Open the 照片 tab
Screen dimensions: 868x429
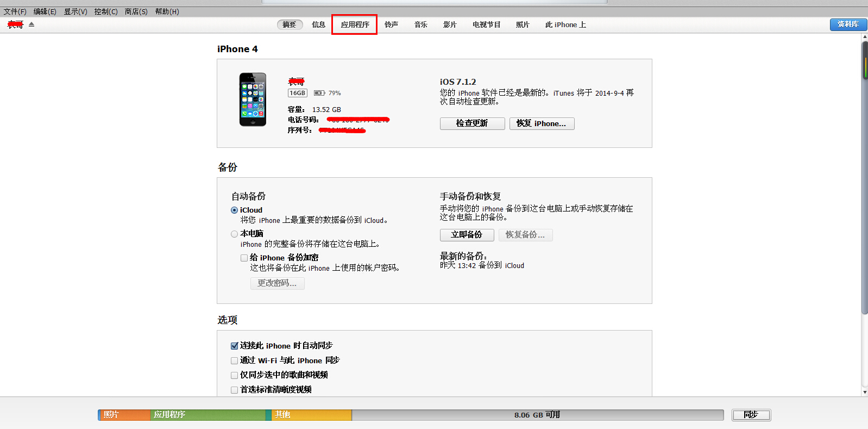523,24
